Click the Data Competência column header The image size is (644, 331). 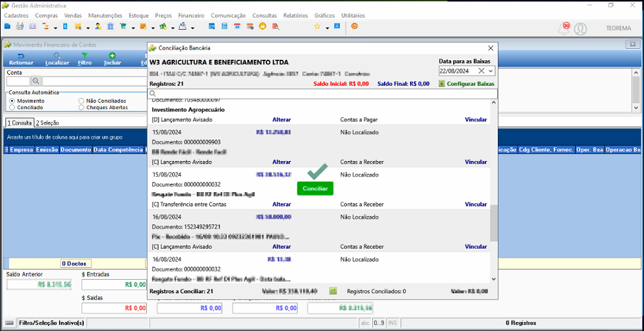(x=118, y=150)
